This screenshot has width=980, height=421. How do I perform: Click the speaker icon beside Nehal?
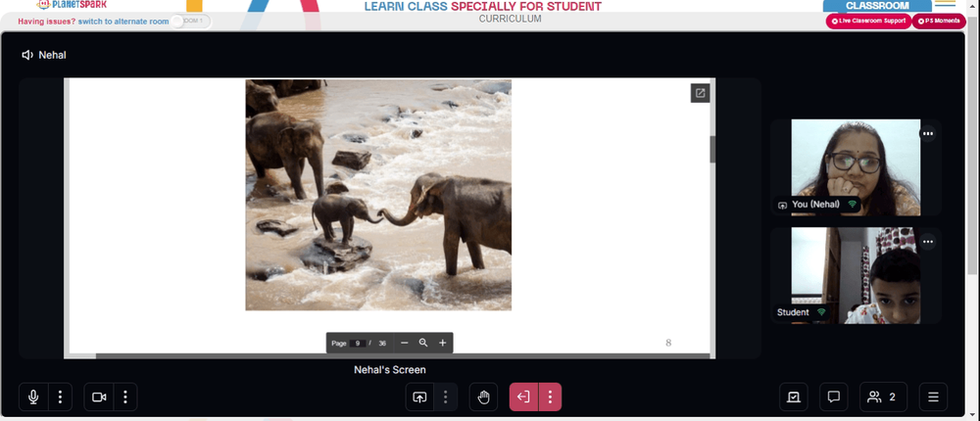pyautogui.click(x=27, y=55)
